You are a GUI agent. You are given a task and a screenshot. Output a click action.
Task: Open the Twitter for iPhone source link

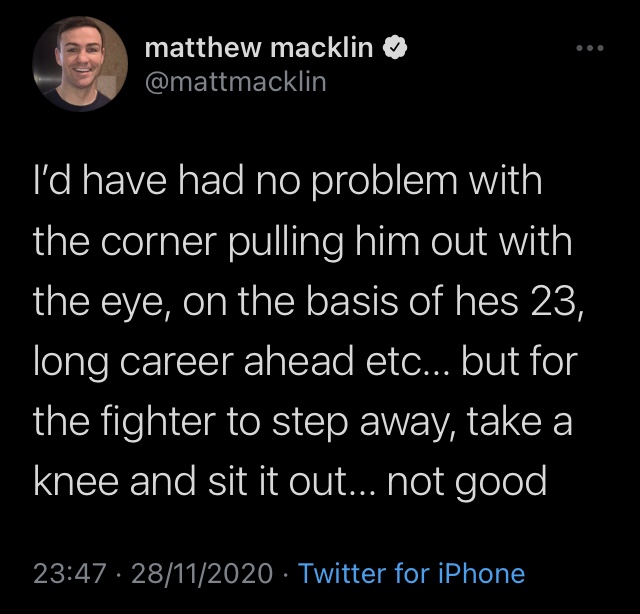click(411, 573)
